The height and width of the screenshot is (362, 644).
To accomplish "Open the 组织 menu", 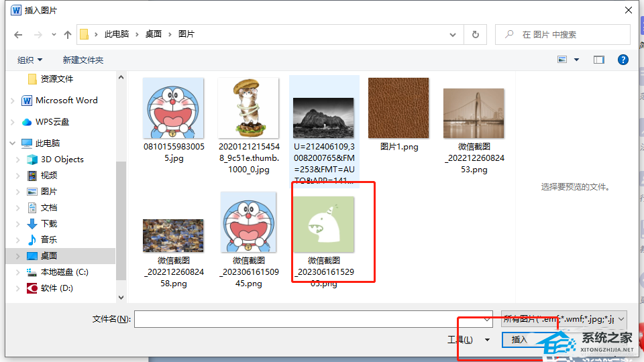I will [x=30, y=60].
